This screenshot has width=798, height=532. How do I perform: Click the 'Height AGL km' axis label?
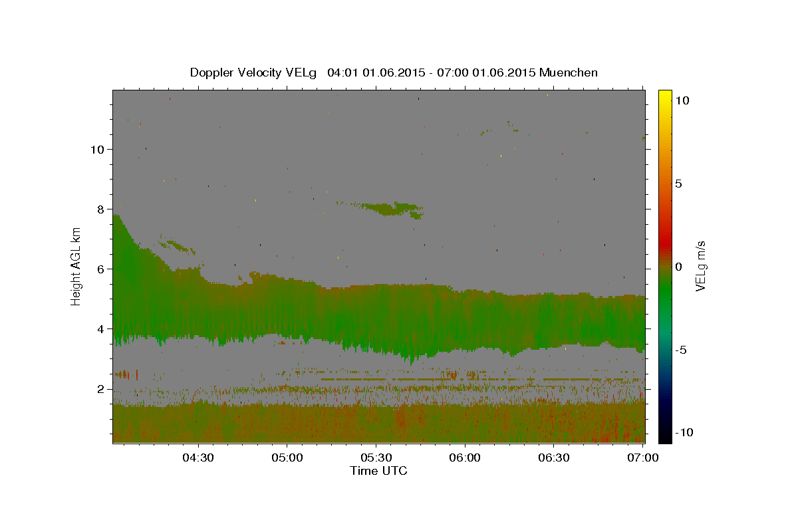click(x=76, y=266)
